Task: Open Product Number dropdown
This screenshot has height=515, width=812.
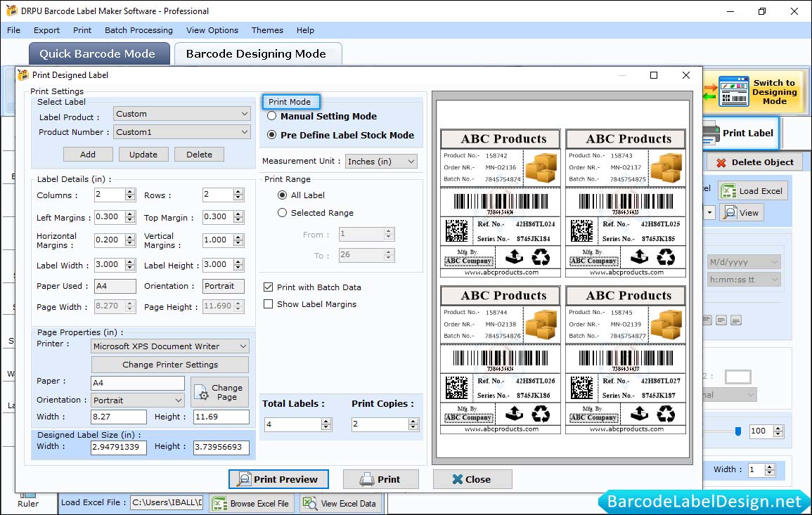Action: point(182,132)
